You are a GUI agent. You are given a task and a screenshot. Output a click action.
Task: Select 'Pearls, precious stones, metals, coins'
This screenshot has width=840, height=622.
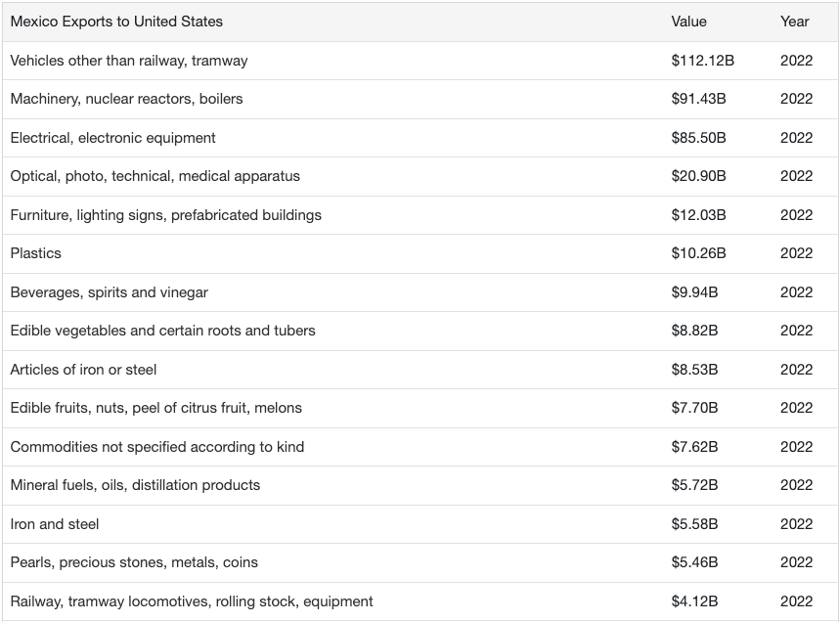point(135,562)
